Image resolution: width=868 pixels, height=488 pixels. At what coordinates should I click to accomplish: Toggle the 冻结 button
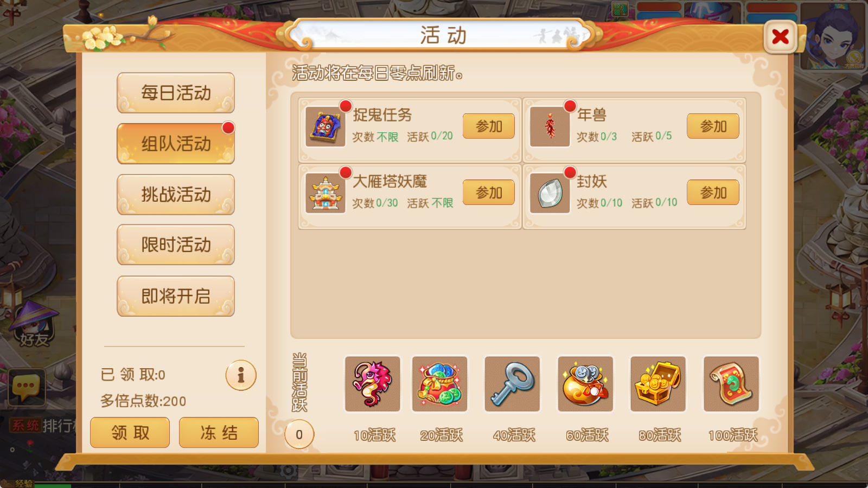[219, 433]
